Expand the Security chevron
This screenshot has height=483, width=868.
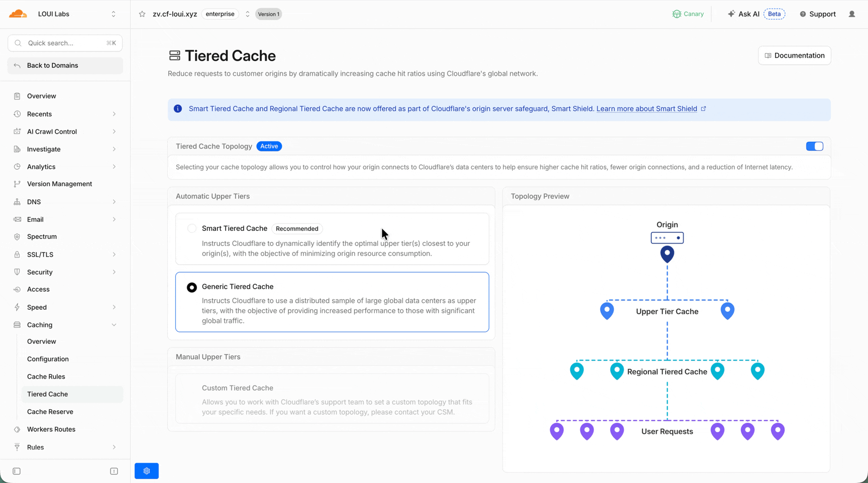click(114, 272)
